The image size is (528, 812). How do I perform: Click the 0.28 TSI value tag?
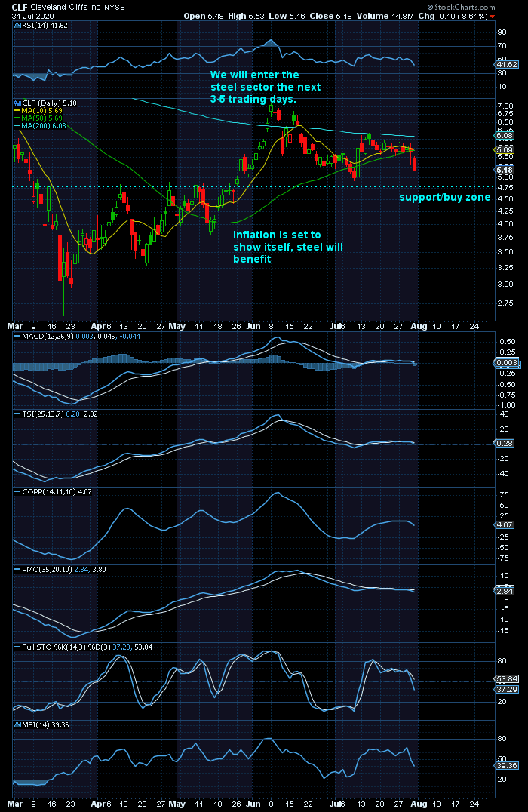[x=505, y=443]
